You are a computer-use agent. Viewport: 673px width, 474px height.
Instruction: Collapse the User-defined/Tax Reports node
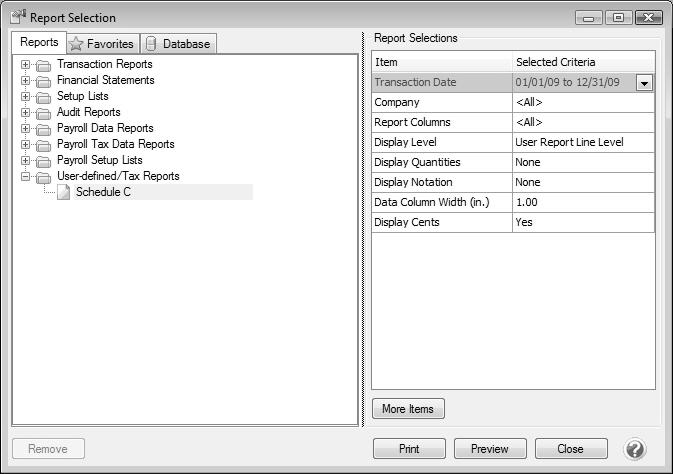[25, 177]
